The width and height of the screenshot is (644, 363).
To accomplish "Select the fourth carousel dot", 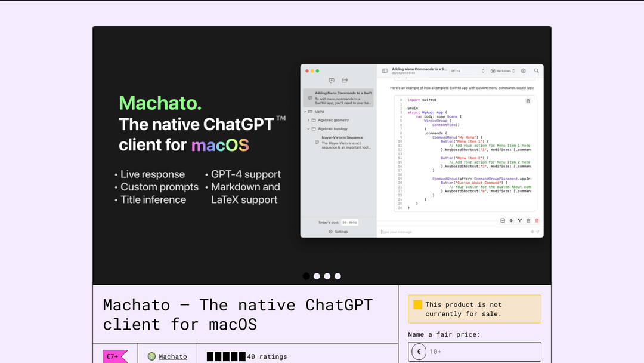I will click(338, 276).
